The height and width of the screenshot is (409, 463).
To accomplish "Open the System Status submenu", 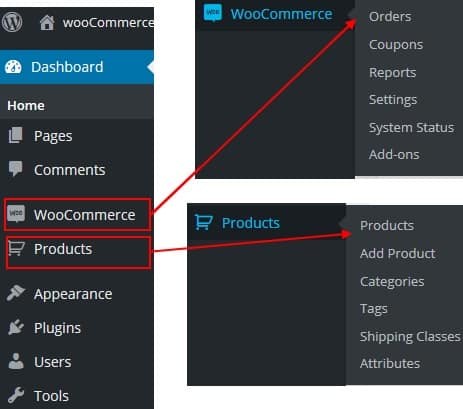I will click(x=411, y=127).
